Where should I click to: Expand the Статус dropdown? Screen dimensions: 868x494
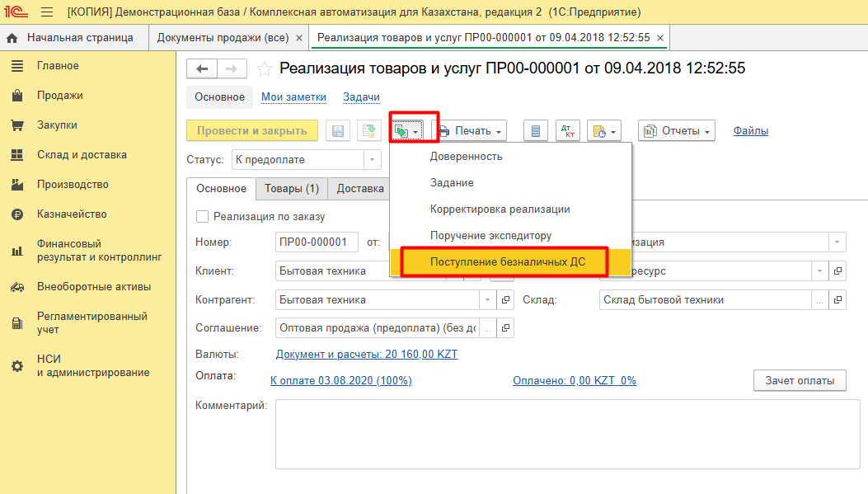[x=373, y=159]
